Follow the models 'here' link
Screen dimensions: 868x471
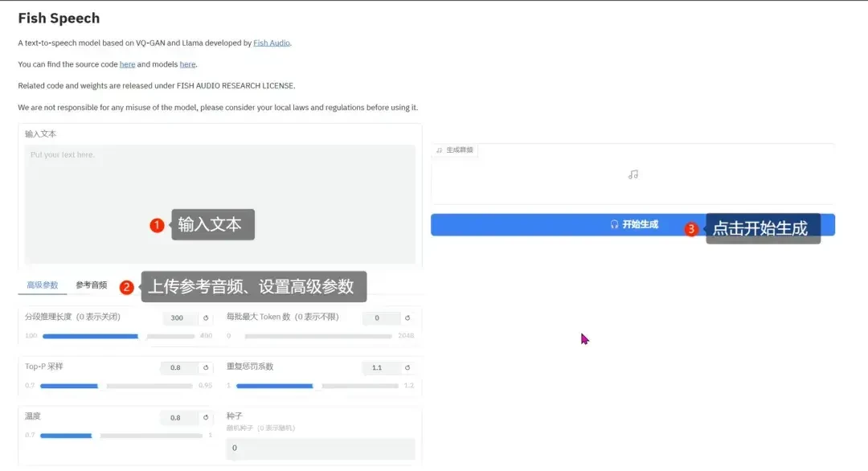pyautogui.click(x=187, y=64)
